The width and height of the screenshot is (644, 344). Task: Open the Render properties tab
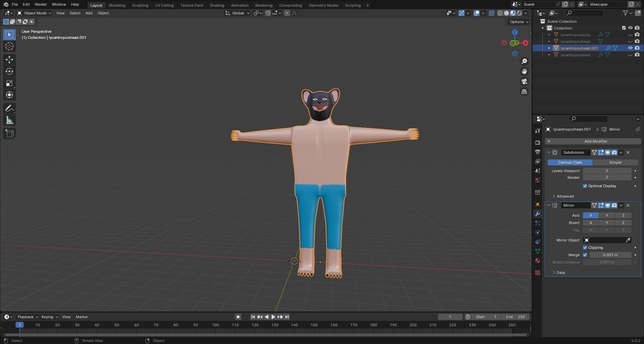538,143
